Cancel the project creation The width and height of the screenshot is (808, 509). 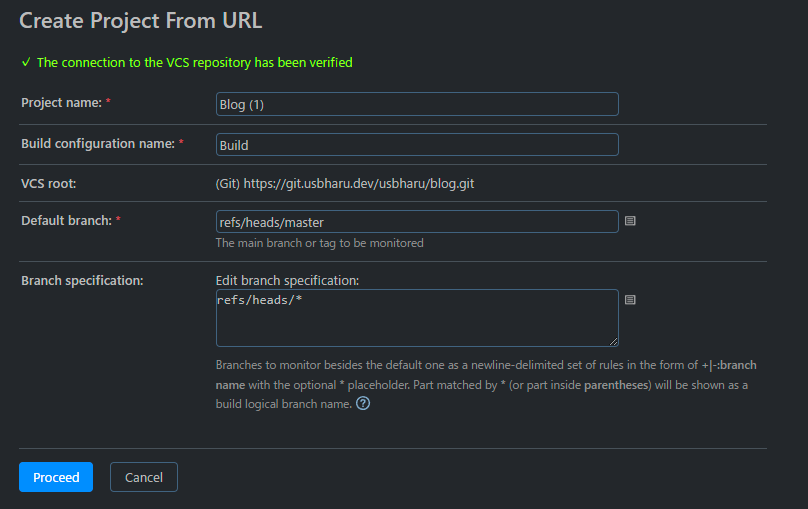[144, 477]
